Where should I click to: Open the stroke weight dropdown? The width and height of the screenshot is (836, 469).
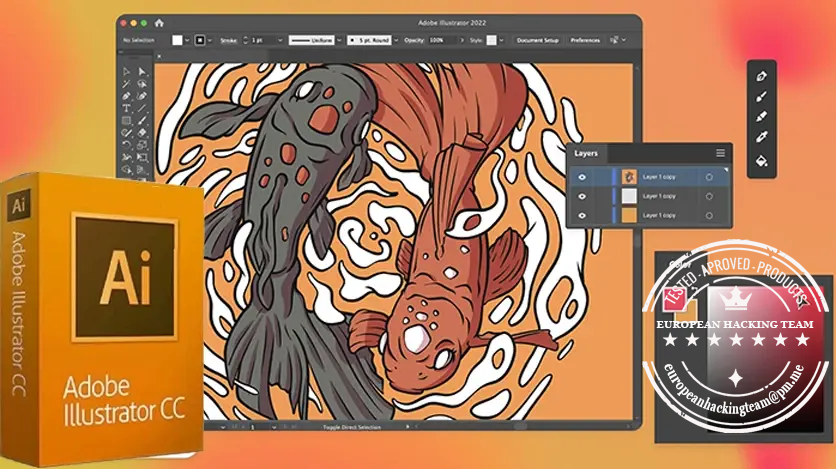[x=280, y=41]
